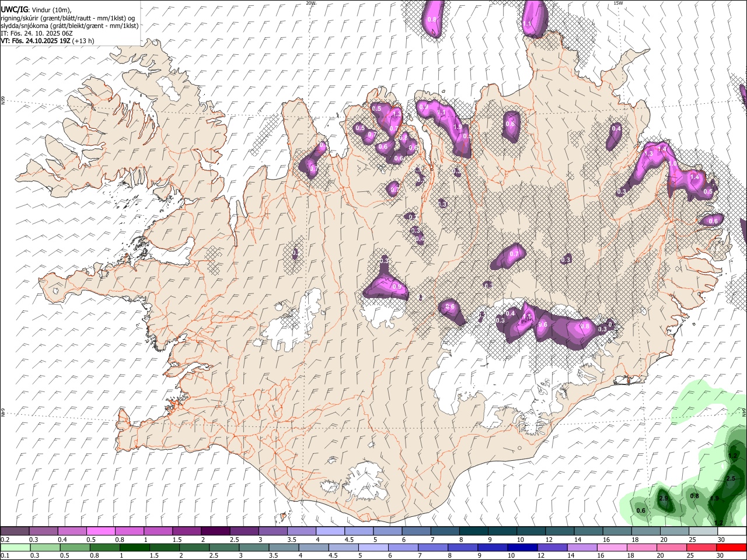Click the 'rigning/skúrir' legend description line
This screenshot has width=747, height=560.
tap(68, 18)
